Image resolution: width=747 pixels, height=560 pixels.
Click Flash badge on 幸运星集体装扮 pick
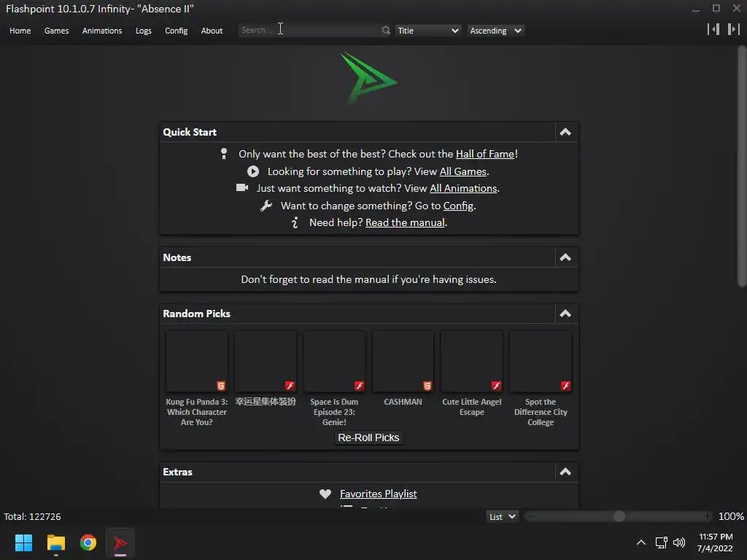point(290,386)
